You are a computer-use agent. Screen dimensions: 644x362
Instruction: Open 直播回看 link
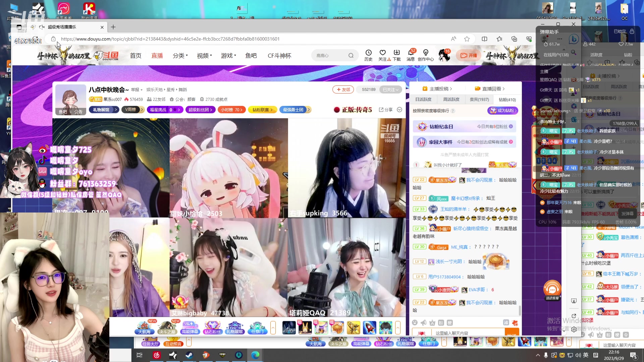click(x=490, y=89)
